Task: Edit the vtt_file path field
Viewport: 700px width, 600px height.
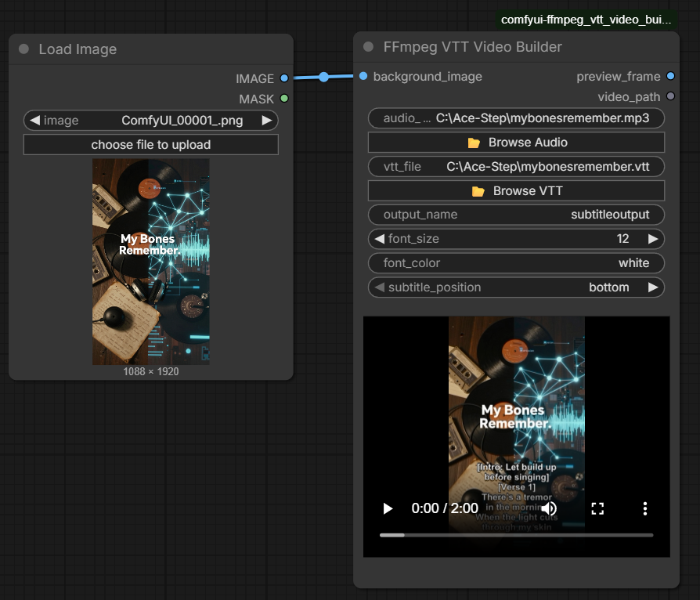Action: tap(516, 167)
